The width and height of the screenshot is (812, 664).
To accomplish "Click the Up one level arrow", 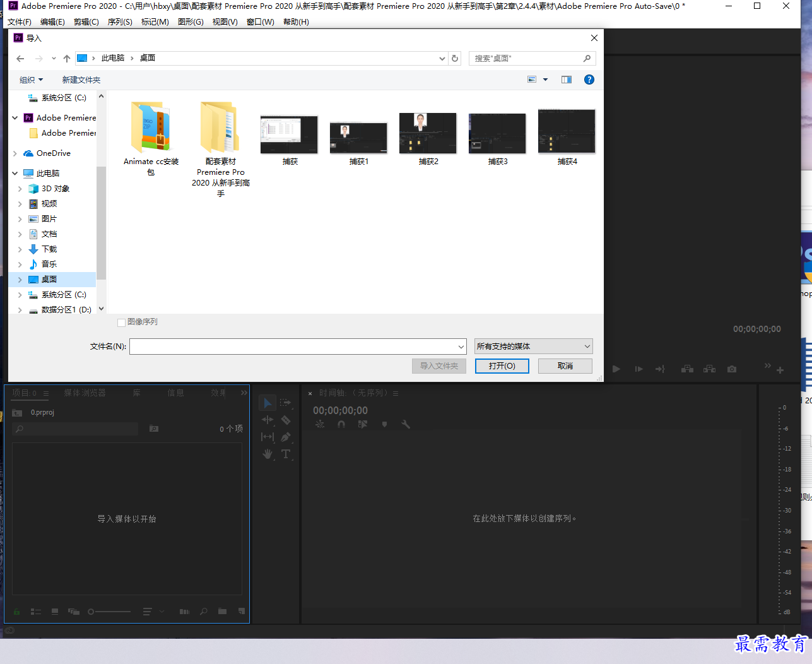I will coord(67,59).
